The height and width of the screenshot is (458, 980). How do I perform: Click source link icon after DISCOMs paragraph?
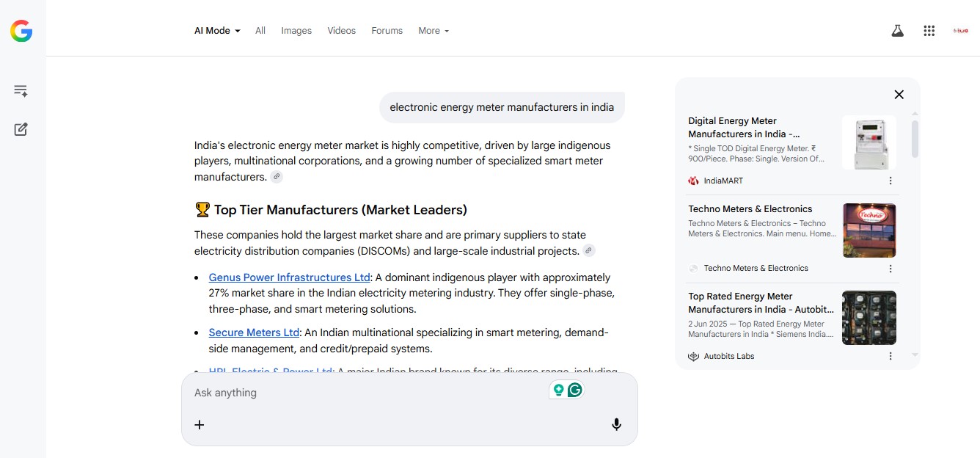[588, 251]
